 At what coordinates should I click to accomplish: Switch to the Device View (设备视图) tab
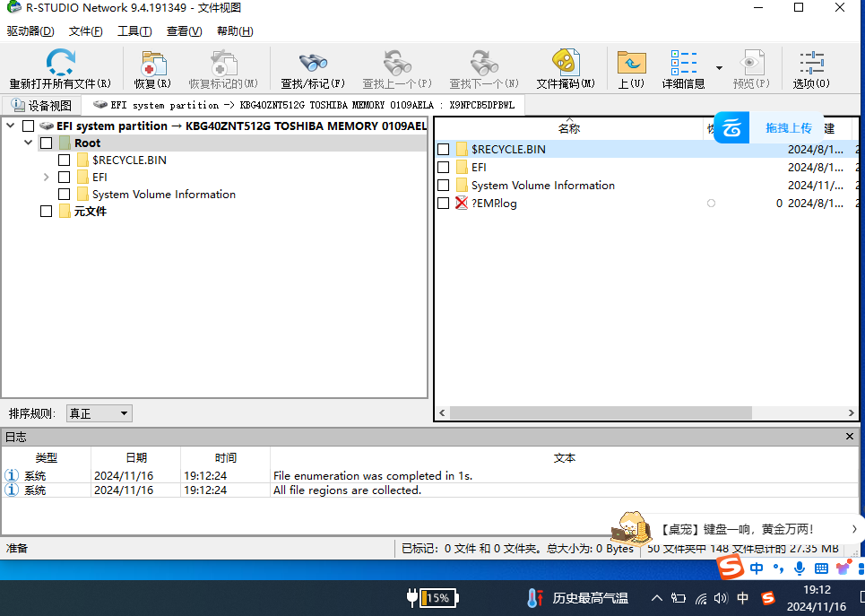point(42,106)
